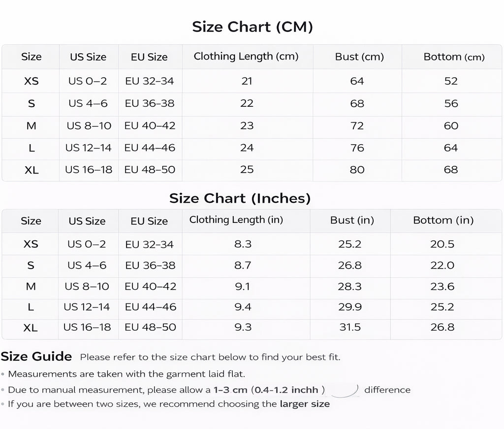
Task: Select the bold "1–3 cm" text
Action: click(230, 390)
